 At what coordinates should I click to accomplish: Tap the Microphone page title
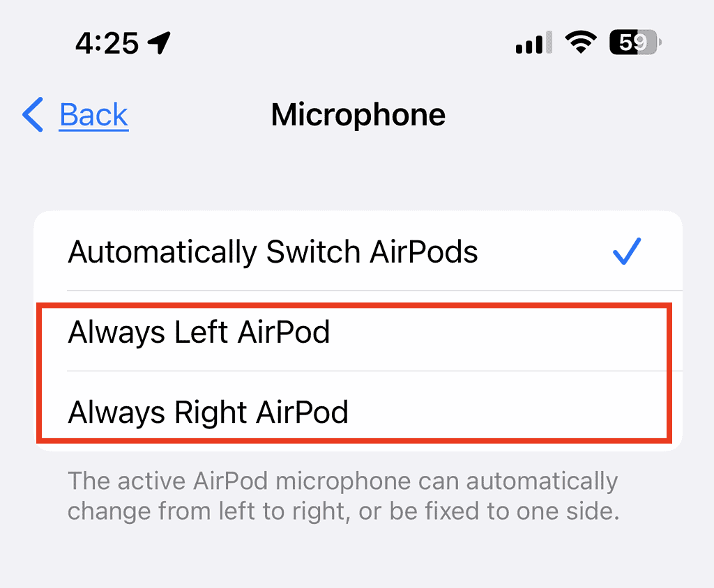click(x=358, y=115)
